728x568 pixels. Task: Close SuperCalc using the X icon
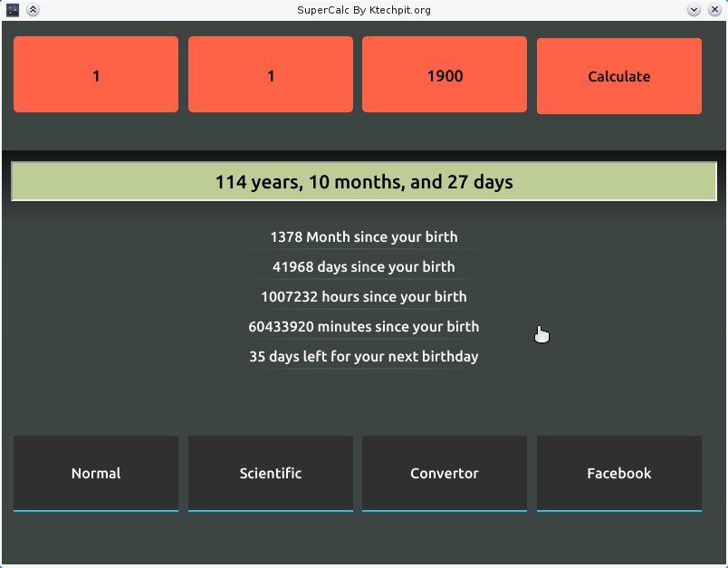[714, 10]
